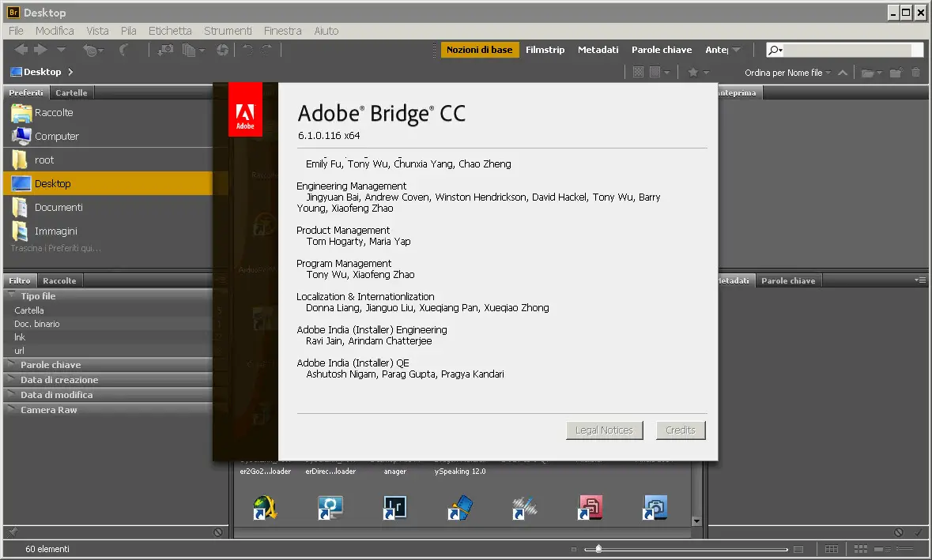Viewport: 932px width, 560px height.
Task: Click the Get photos from camera icon
Action: point(165,51)
